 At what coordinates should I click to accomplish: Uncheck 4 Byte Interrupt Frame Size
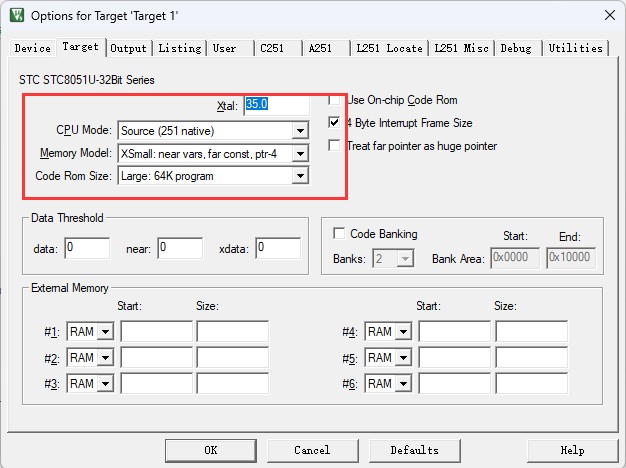(x=336, y=123)
